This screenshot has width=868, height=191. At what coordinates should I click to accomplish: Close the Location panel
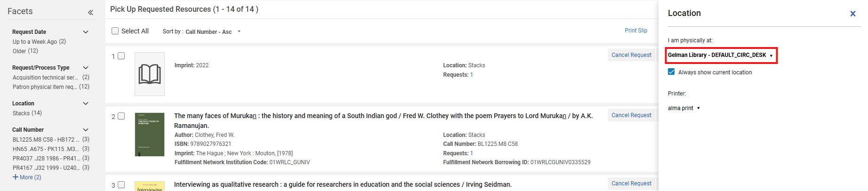click(852, 14)
